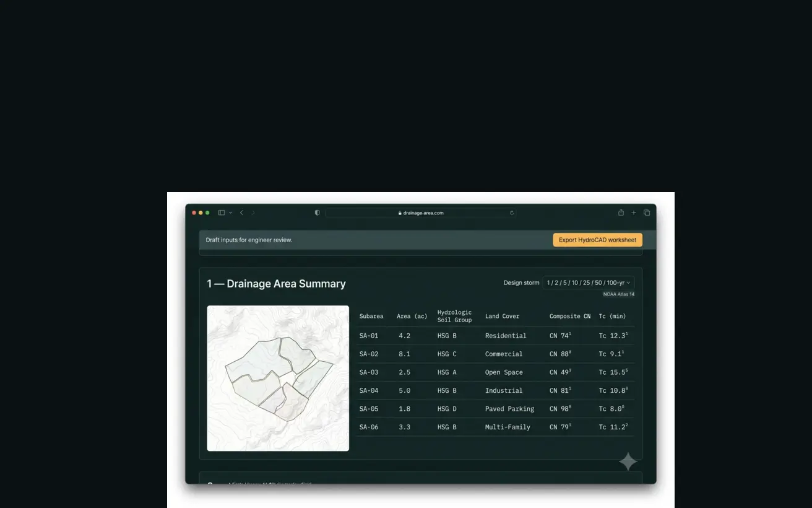Click the CN 98 composite value
Screen dimensions: 812x508
click(560, 408)
